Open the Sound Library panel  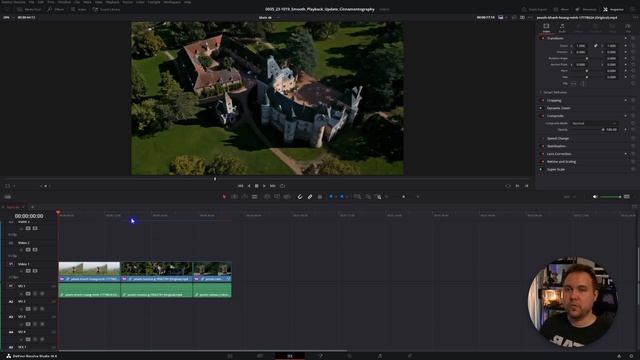coord(106,9)
